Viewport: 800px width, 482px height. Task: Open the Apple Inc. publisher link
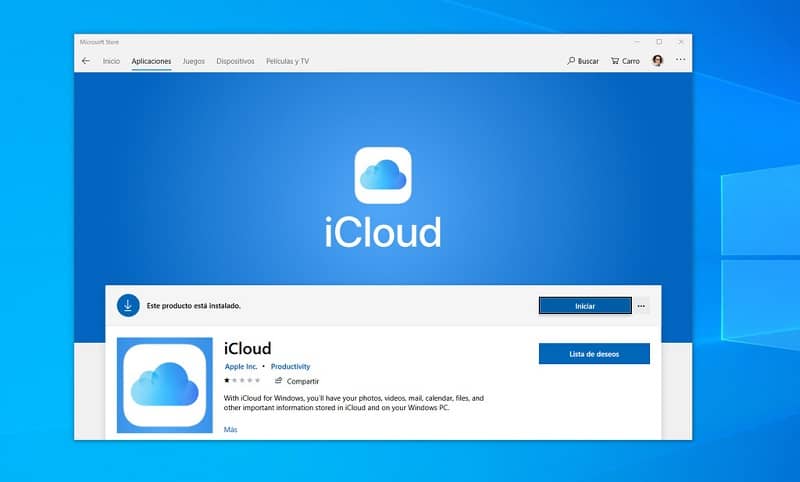[x=241, y=367]
